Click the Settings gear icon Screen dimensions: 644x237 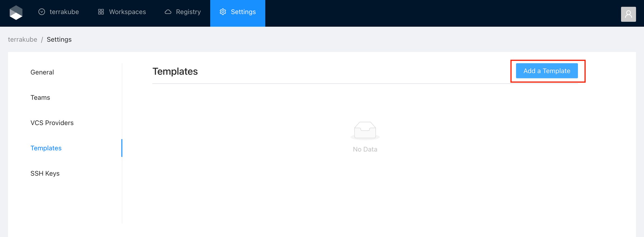tap(223, 12)
